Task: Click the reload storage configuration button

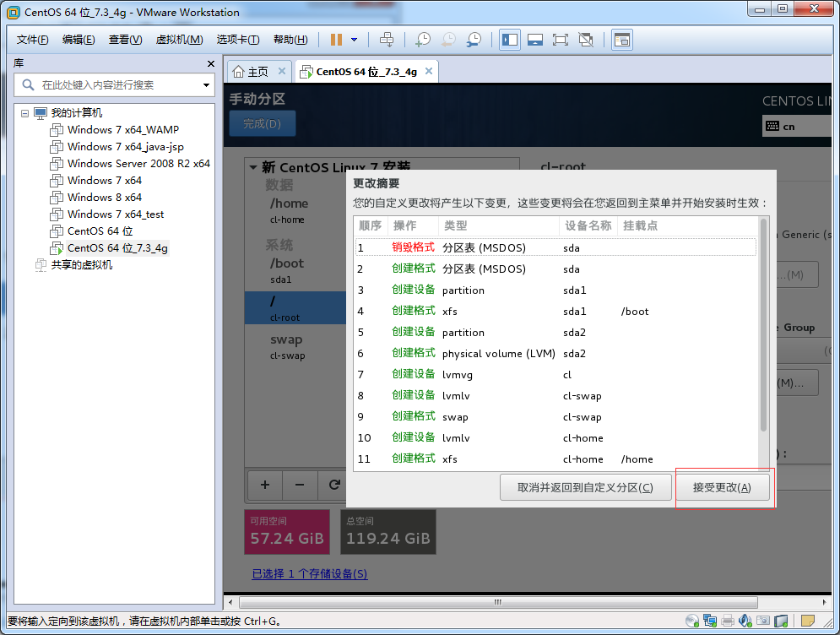Action: click(334, 485)
